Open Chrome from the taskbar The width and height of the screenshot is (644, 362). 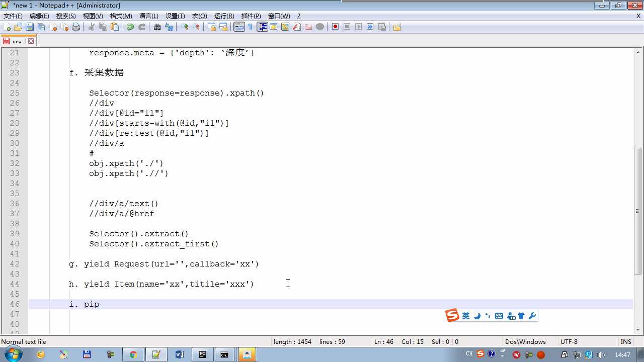tap(133, 354)
